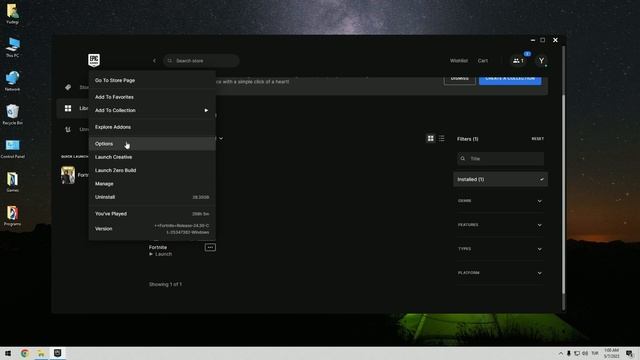
Task: Show hidden system tray icons
Action: (x=561, y=353)
